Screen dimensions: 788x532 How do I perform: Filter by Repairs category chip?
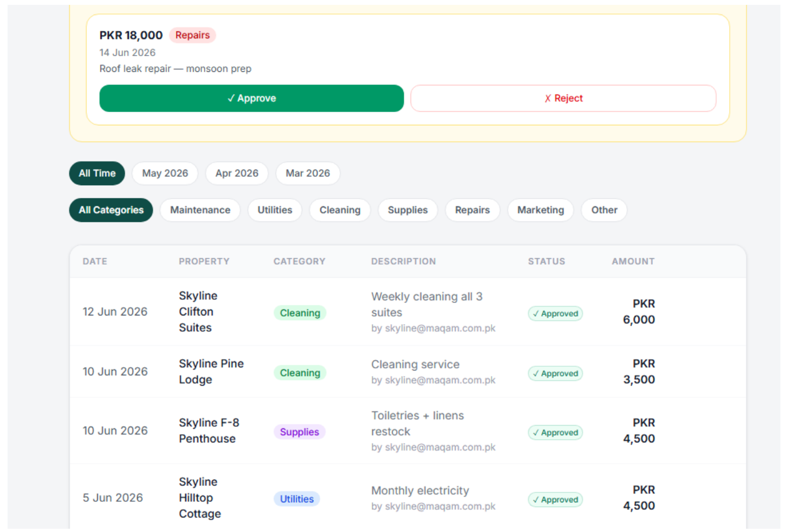(472, 210)
